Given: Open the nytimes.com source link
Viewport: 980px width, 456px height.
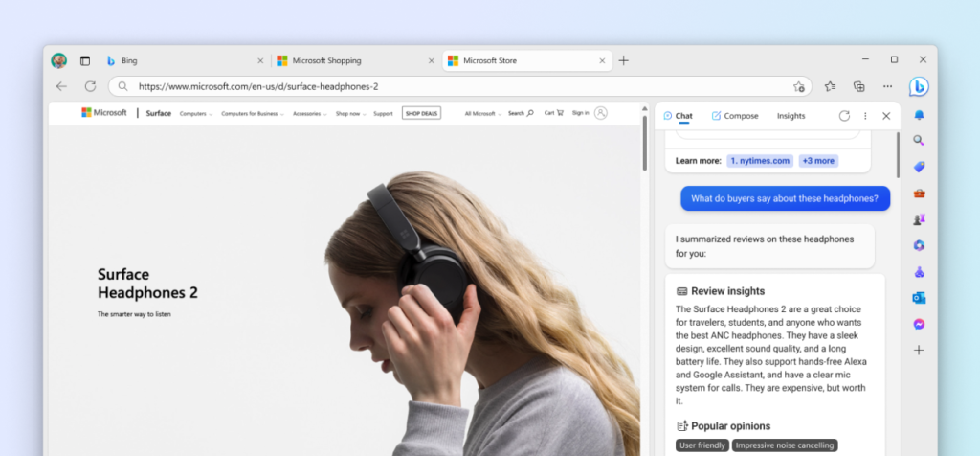Looking at the screenshot, I should [x=760, y=161].
